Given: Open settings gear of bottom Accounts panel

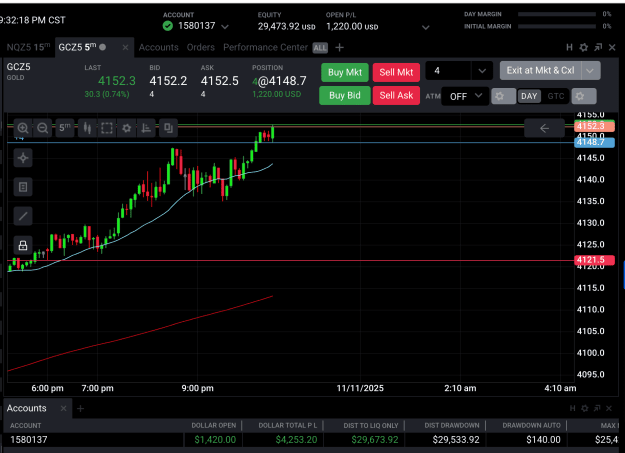Looking at the screenshot, I should pyautogui.click(x=585, y=408).
